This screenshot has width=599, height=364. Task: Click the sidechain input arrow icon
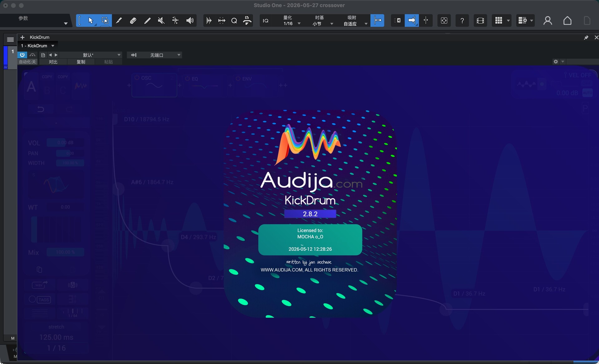tap(134, 55)
